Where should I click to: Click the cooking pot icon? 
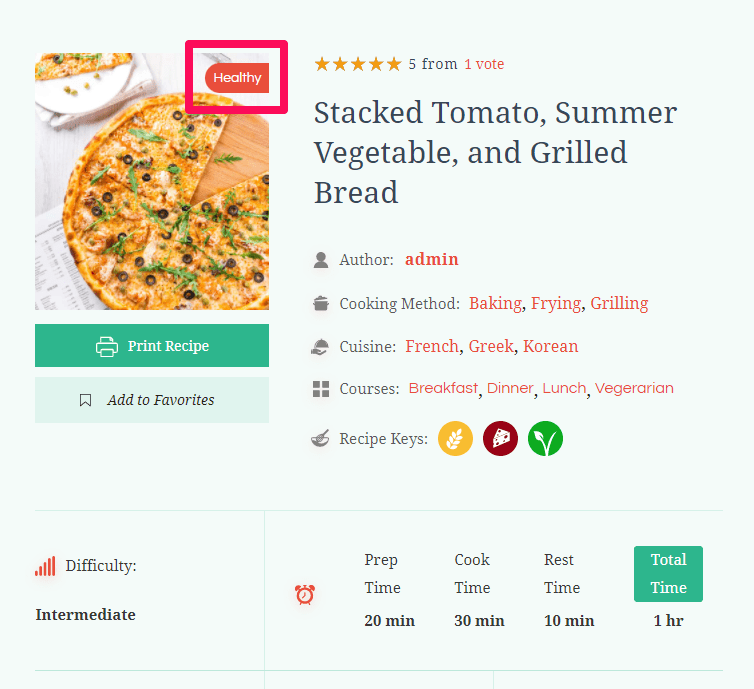[x=321, y=303]
